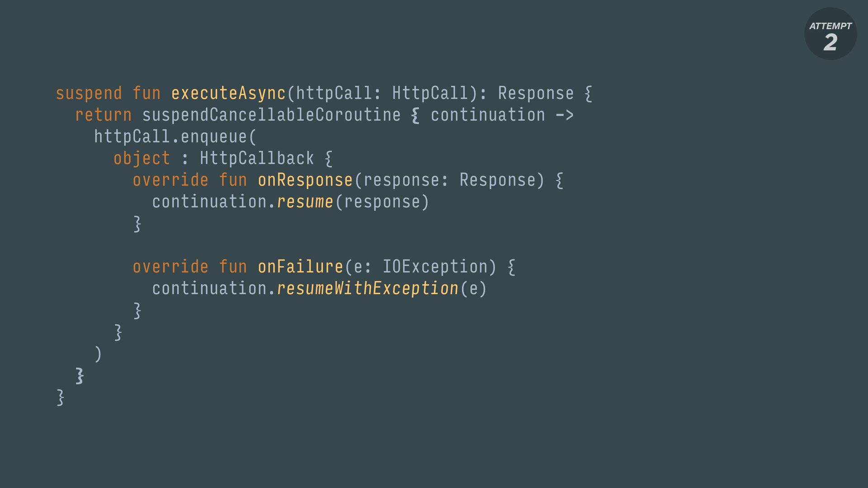
Task: Click the IOException parameter type
Action: coord(435,267)
